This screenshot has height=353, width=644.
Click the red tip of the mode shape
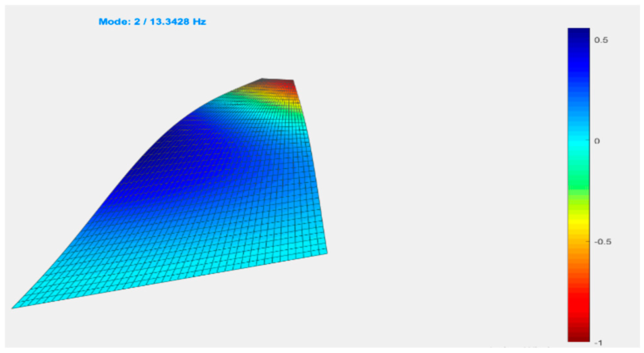point(286,84)
